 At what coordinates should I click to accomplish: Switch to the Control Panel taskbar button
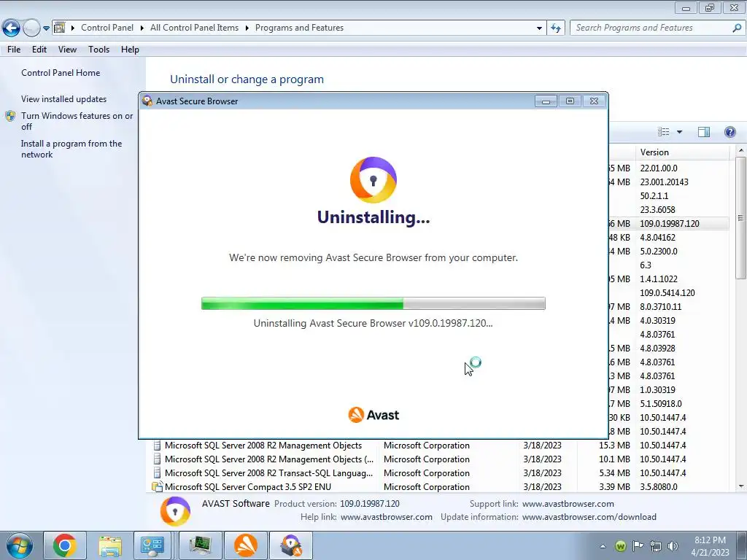(152, 545)
